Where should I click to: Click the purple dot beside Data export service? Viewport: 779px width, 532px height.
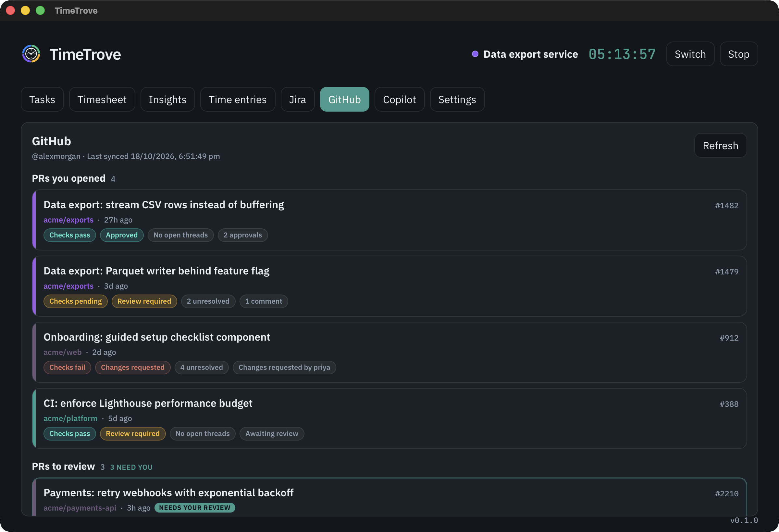pyautogui.click(x=475, y=54)
